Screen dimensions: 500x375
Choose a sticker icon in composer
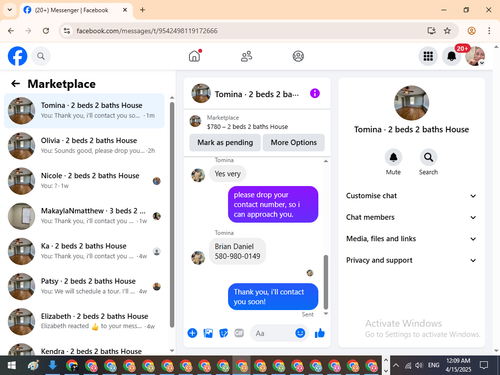coord(223,333)
